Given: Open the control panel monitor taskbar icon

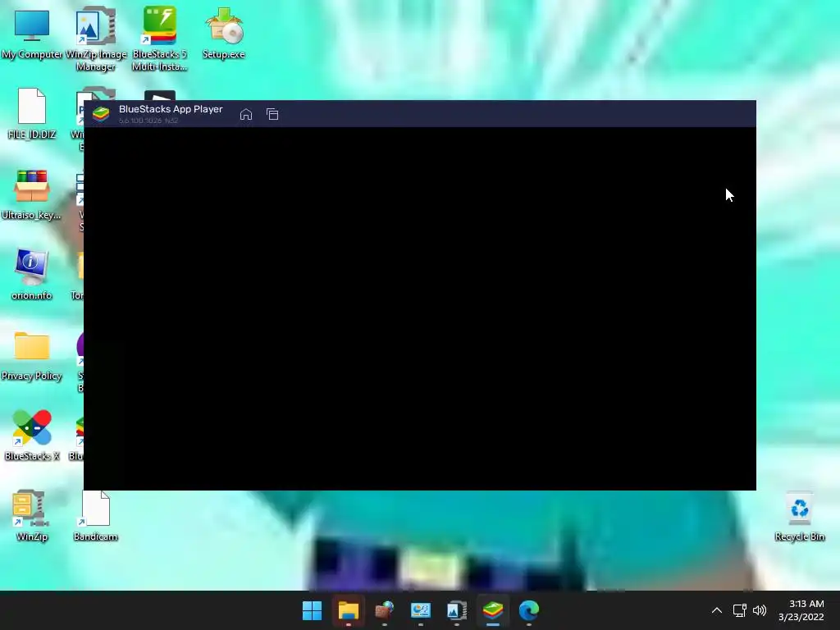Looking at the screenshot, I should [421, 610].
